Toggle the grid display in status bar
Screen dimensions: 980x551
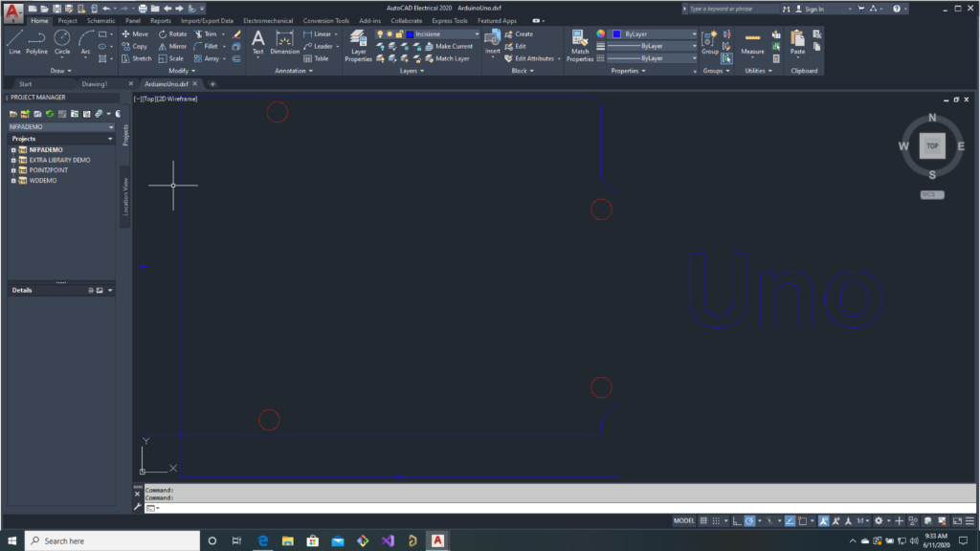(703, 521)
